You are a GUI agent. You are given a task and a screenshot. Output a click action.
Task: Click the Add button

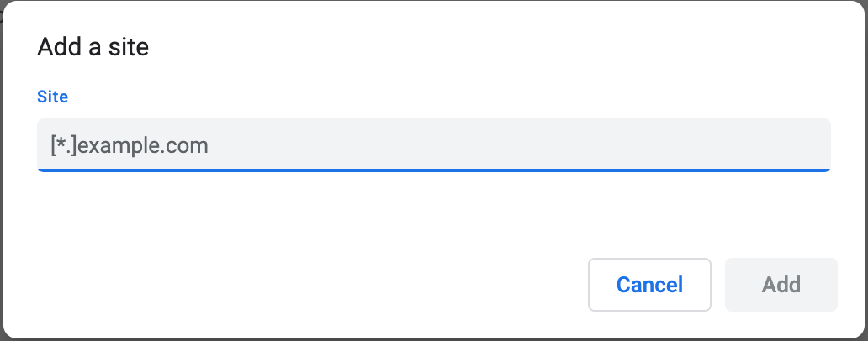pyautogui.click(x=781, y=285)
